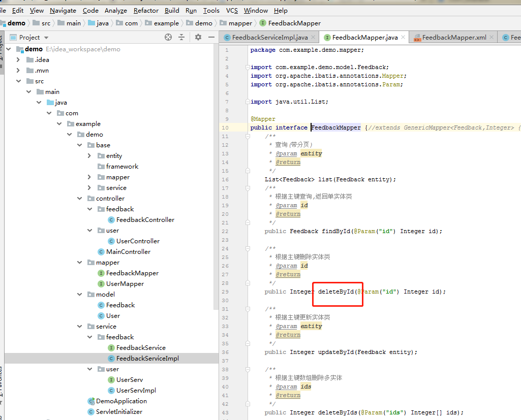Viewport: 521px width, 420px height.
Task: Click the mapper folder in breadcrumb
Action: click(236, 23)
